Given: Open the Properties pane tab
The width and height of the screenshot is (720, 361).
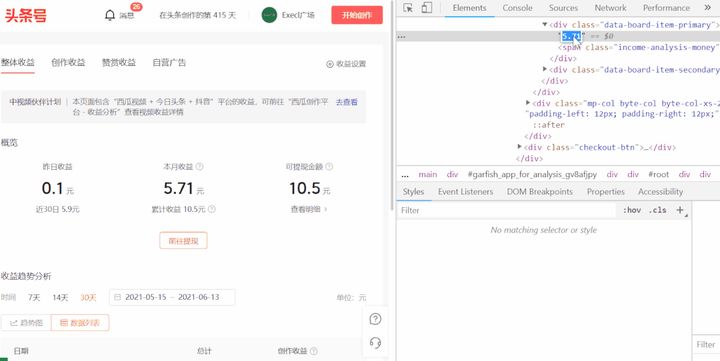Looking at the screenshot, I should [x=606, y=192].
